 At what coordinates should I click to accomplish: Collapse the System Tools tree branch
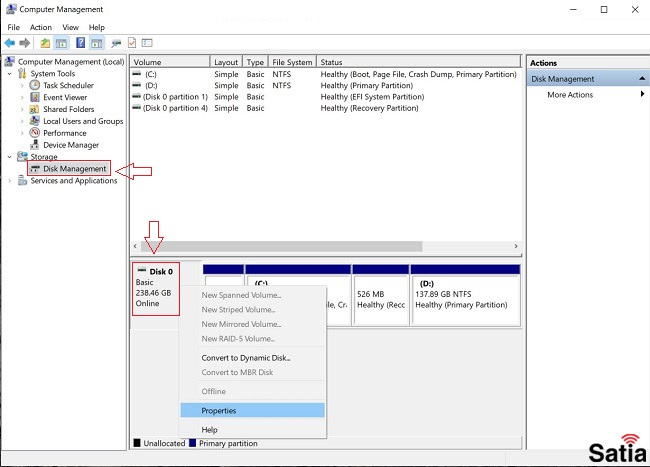coord(10,74)
